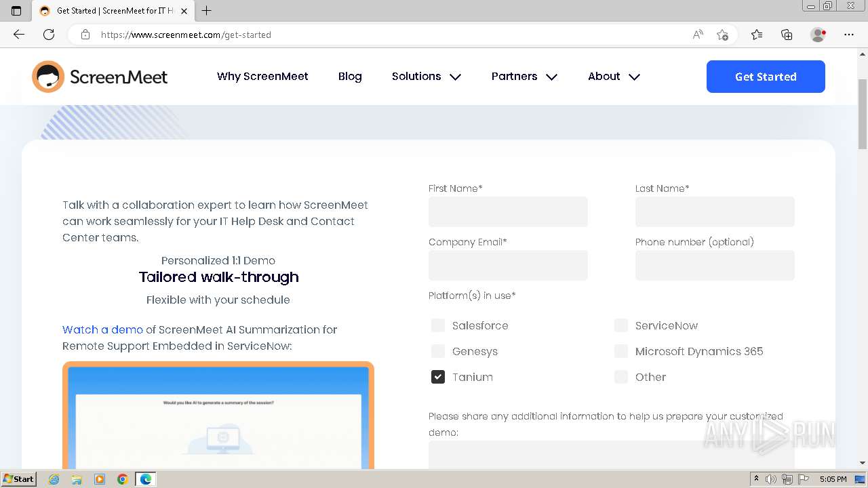Open the tab actions menu icon
868x488 pixels.
click(16, 11)
